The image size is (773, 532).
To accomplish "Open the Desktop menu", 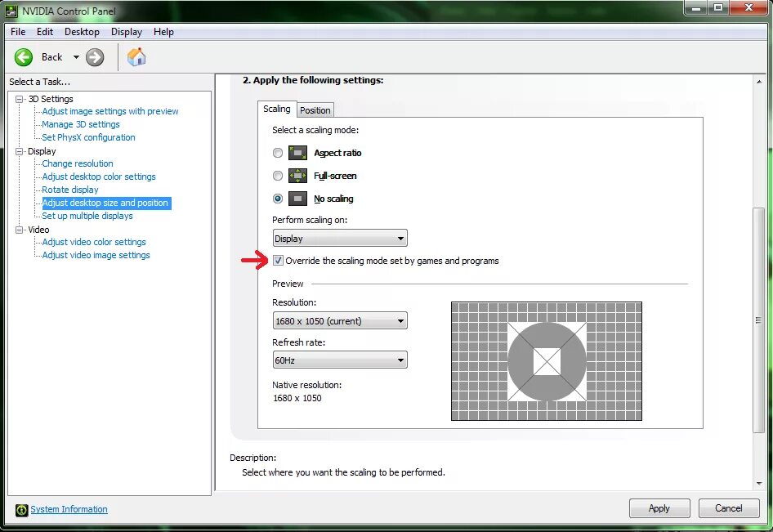I will tap(82, 32).
